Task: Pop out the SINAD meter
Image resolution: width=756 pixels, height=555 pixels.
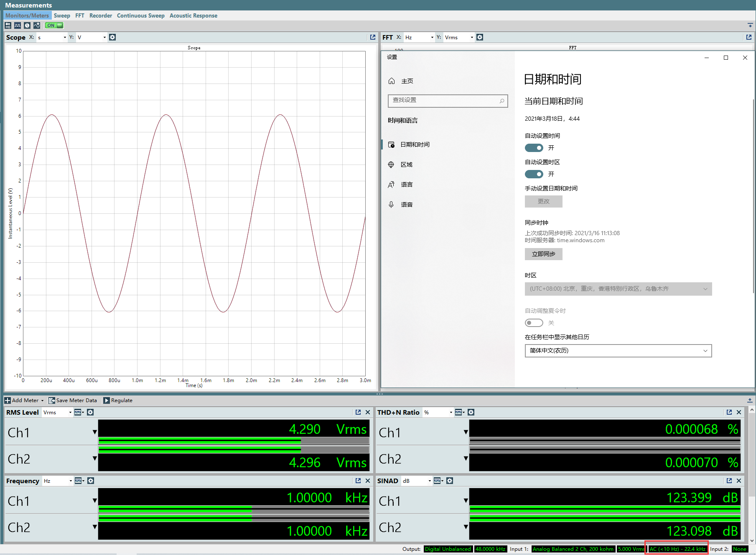Action: (729, 481)
